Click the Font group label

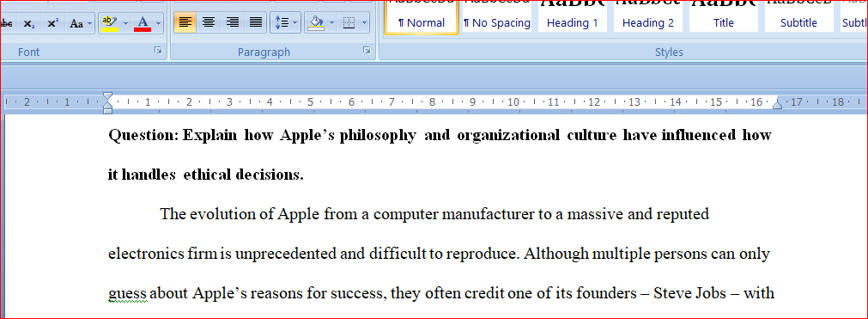tap(29, 52)
